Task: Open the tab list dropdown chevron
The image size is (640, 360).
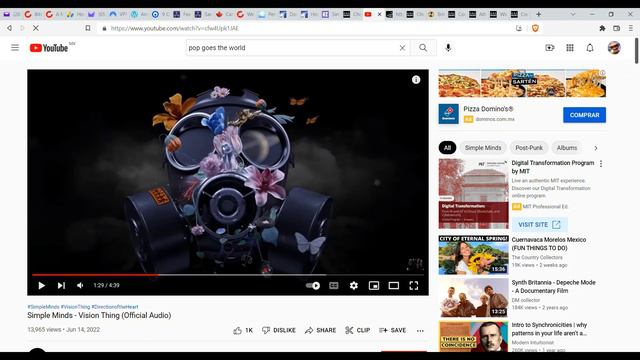Action: [x=573, y=14]
